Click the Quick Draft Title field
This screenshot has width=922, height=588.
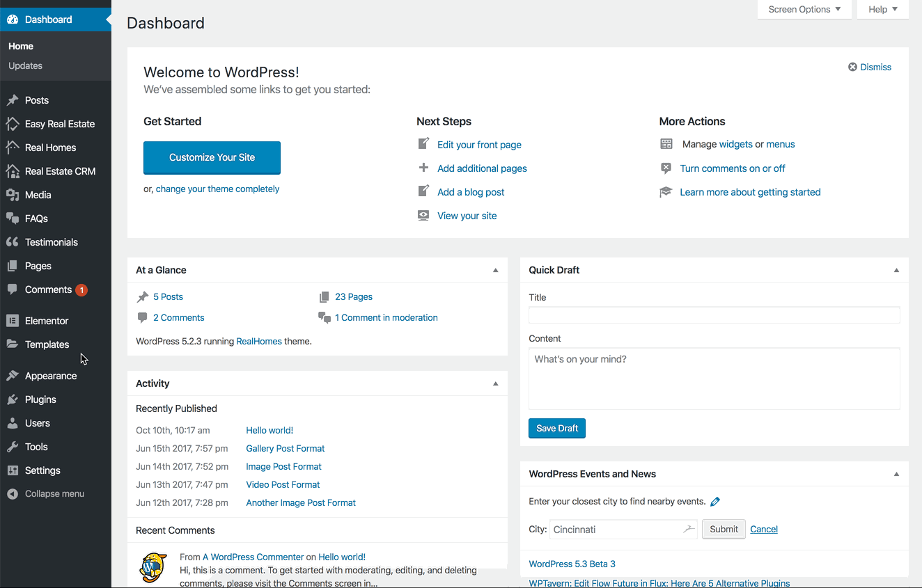point(714,315)
